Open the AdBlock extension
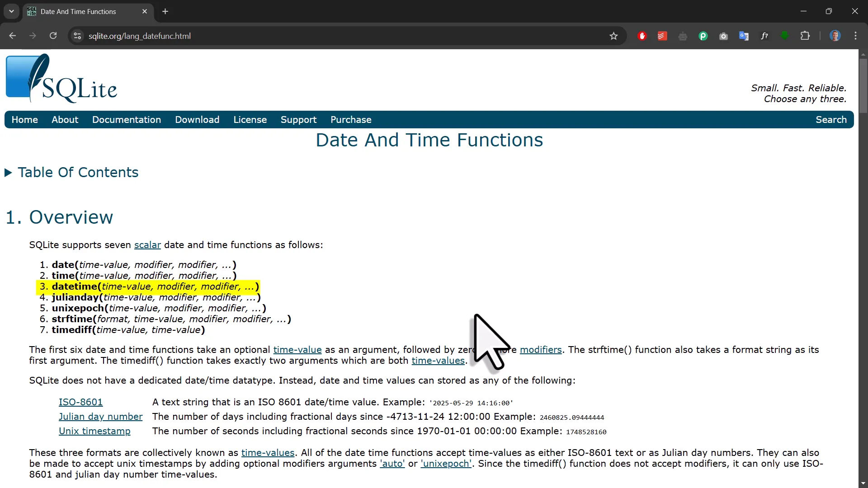This screenshot has height=488, width=868. click(x=642, y=36)
